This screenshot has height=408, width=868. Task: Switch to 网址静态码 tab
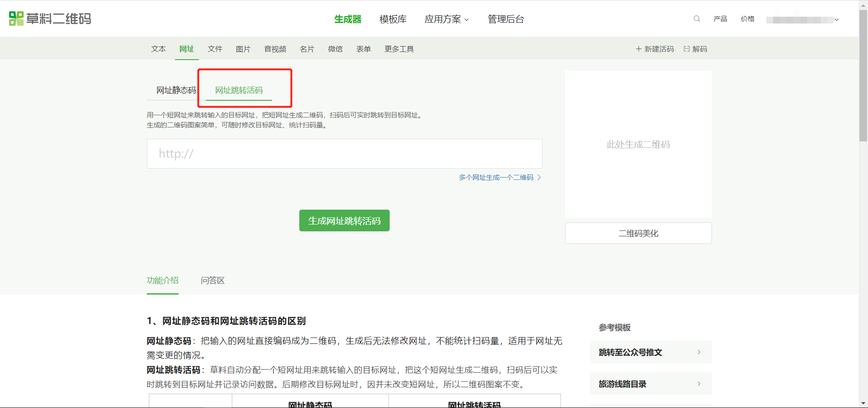tap(176, 90)
